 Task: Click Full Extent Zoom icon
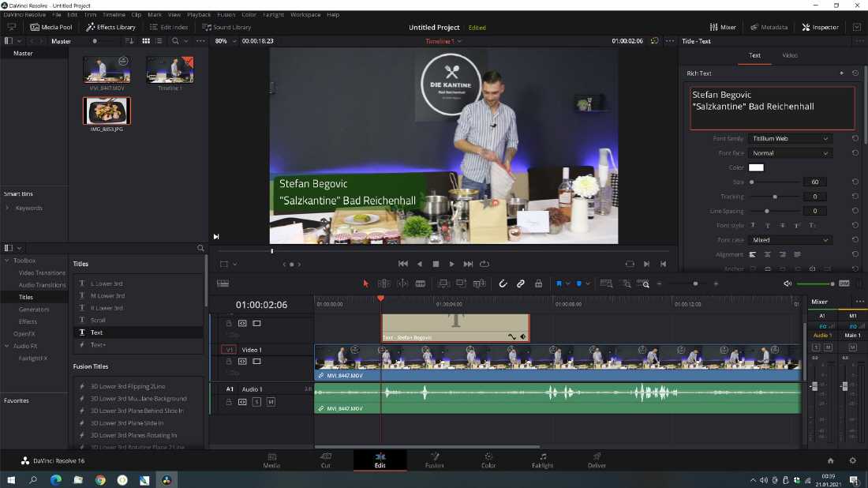pos(606,283)
